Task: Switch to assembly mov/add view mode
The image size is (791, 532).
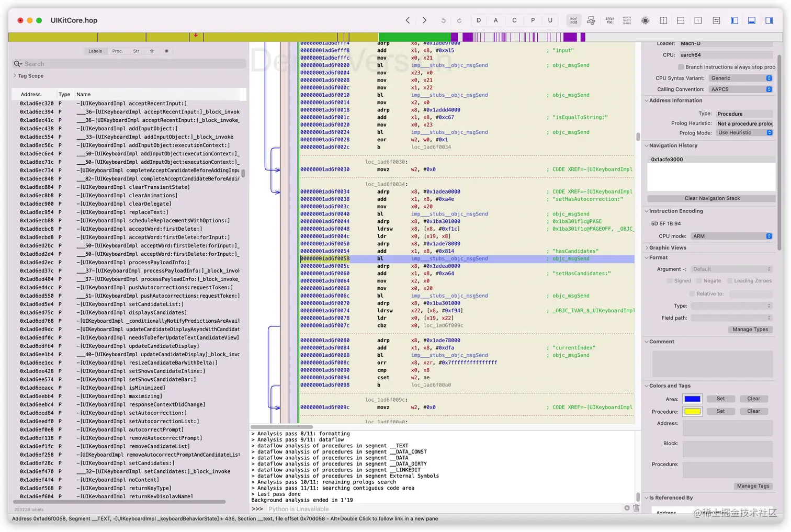Action: coord(574,20)
